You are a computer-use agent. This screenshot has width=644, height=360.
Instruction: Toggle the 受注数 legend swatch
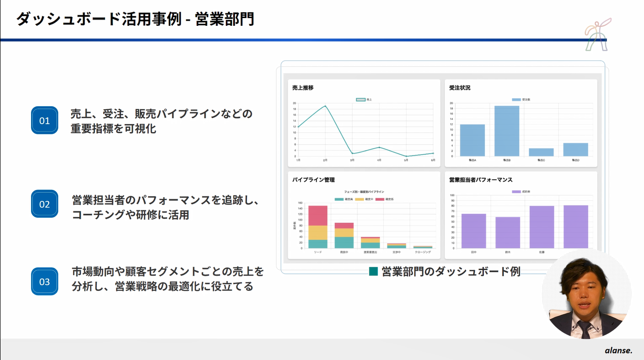(x=516, y=99)
